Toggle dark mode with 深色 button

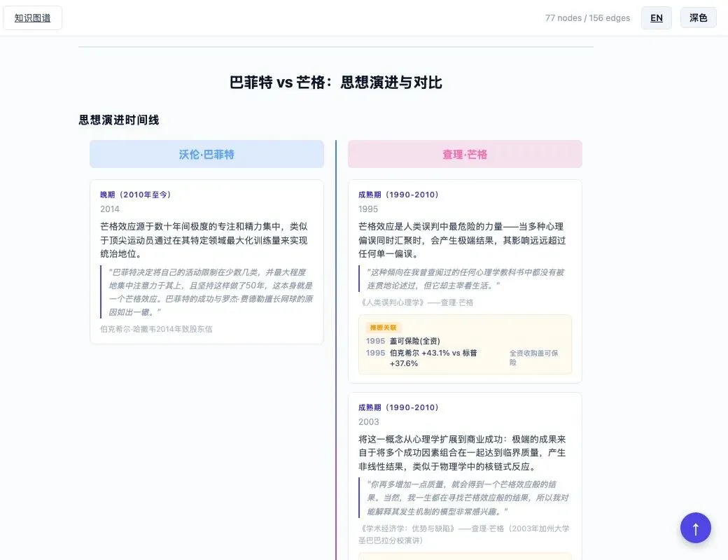(x=699, y=17)
